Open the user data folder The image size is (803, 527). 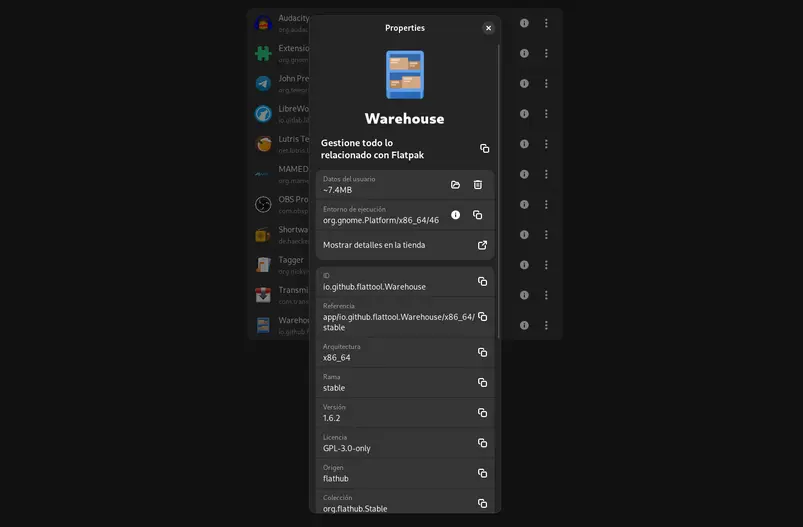455,185
